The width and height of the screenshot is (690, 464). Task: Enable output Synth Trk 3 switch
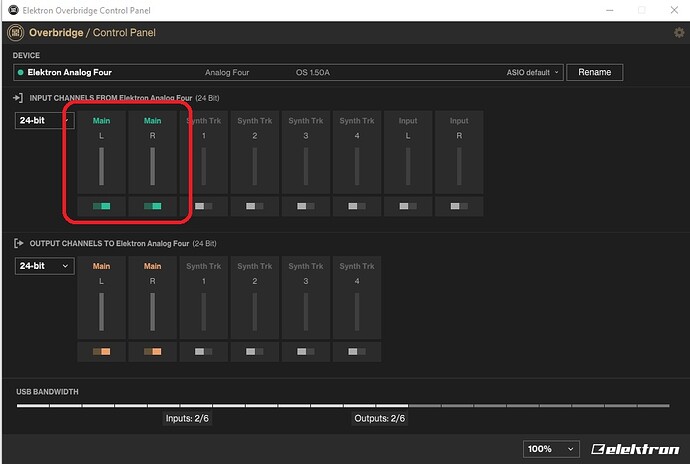[306, 351]
